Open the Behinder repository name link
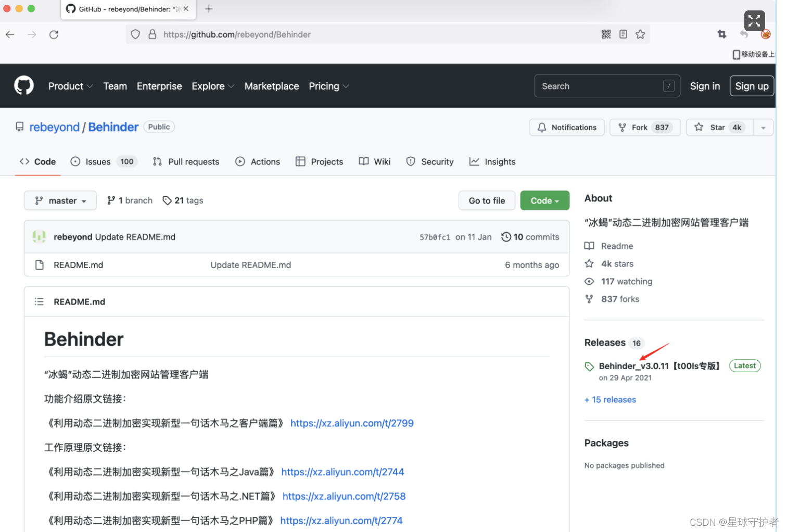This screenshot has height=532, width=787. pyautogui.click(x=113, y=127)
